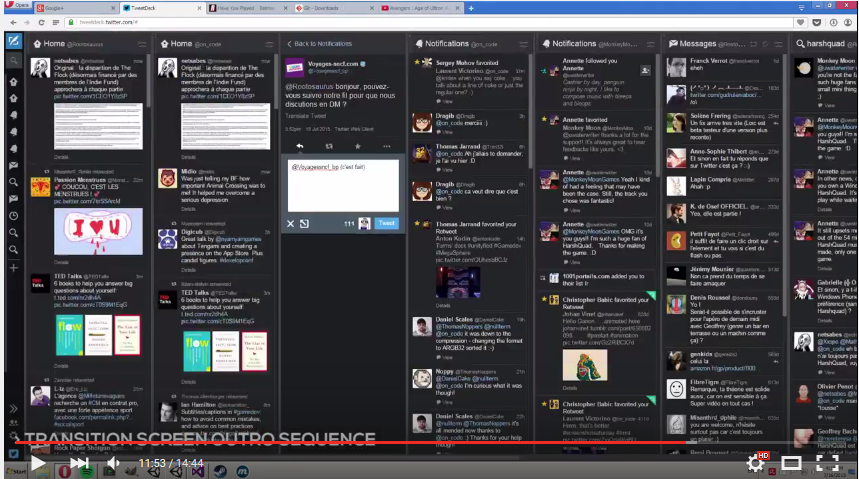Open the sidebar settings gear icon
The width and height of the screenshot is (859, 479).
[x=14, y=437]
